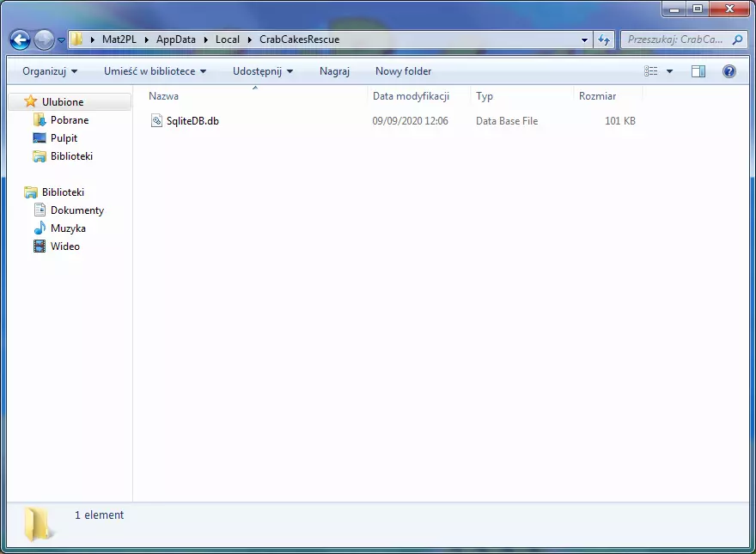Go back with the blue Back arrow
The image size is (756, 554).
(21, 40)
